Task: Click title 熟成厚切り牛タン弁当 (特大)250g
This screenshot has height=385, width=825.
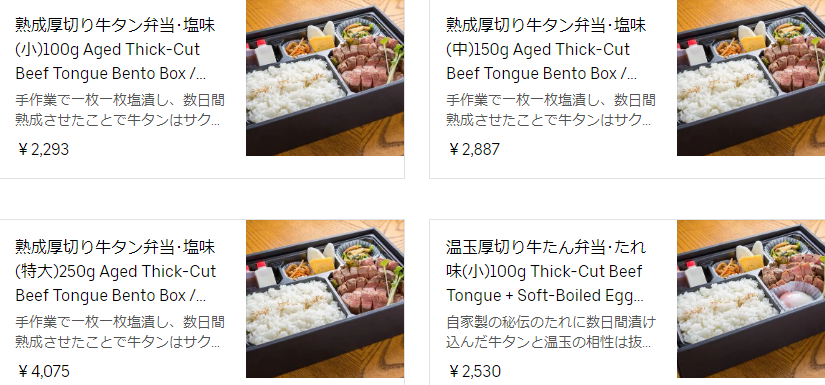Action: (116, 271)
